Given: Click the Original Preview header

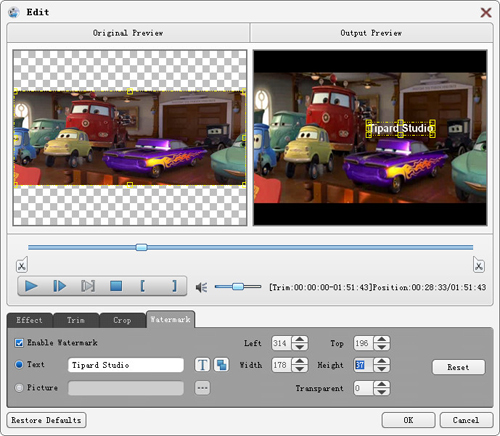Looking at the screenshot, I should click(x=128, y=33).
